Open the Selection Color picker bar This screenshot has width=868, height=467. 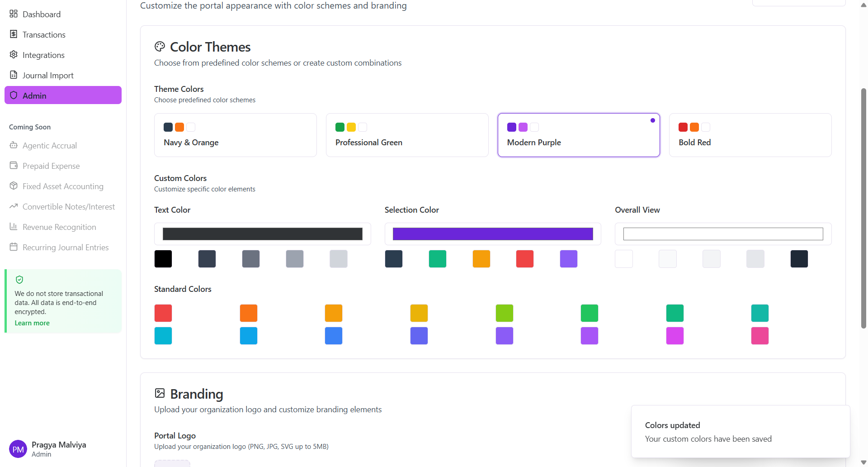(x=493, y=234)
